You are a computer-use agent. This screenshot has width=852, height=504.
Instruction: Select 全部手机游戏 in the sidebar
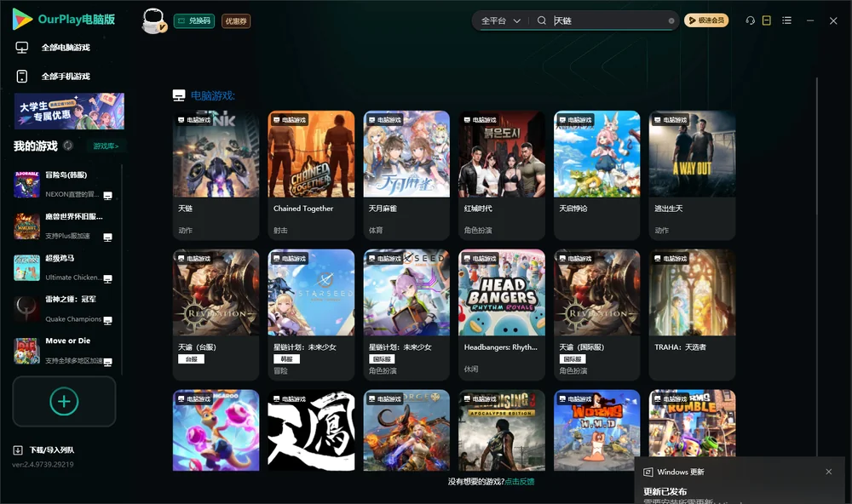click(53, 76)
